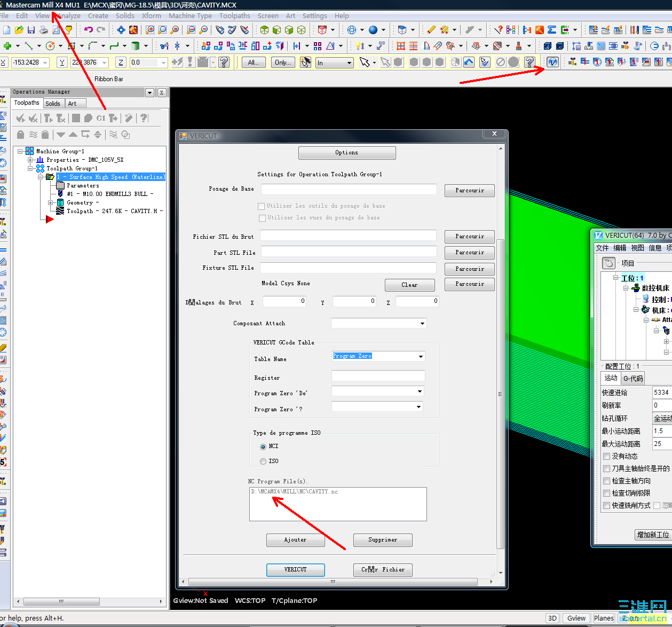Enable Utiliser les vues du posage de base
Image resolution: width=672 pixels, height=627 pixels.
click(x=262, y=218)
